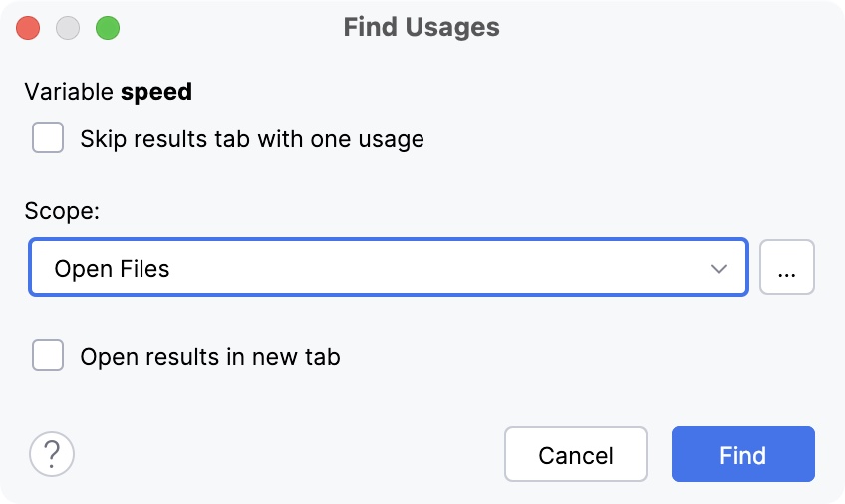Click the yellow minimize window button
The height and width of the screenshot is (504, 845).
click(x=68, y=28)
